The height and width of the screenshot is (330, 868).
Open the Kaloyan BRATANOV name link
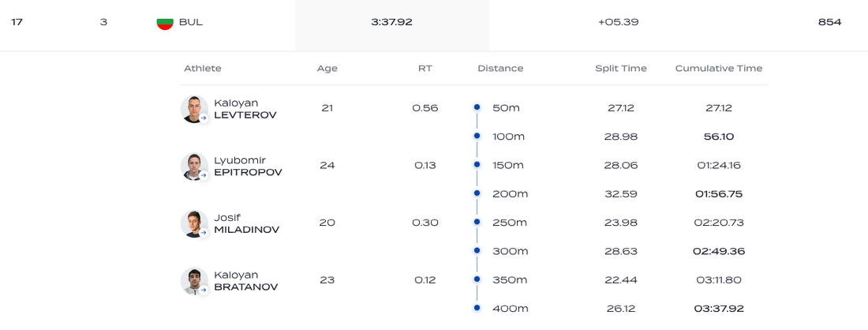tap(245, 281)
